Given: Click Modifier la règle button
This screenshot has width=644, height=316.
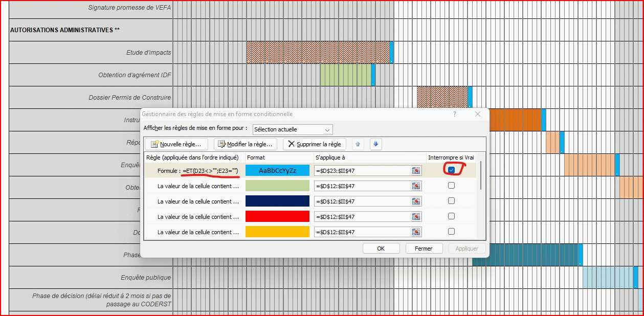Looking at the screenshot, I should click(x=246, y=144).
